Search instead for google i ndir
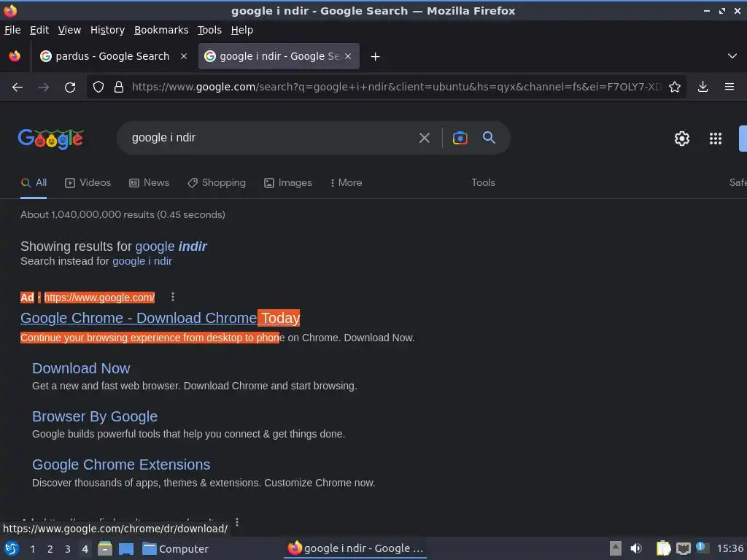 pyautogui.click(x=142, y=261)
